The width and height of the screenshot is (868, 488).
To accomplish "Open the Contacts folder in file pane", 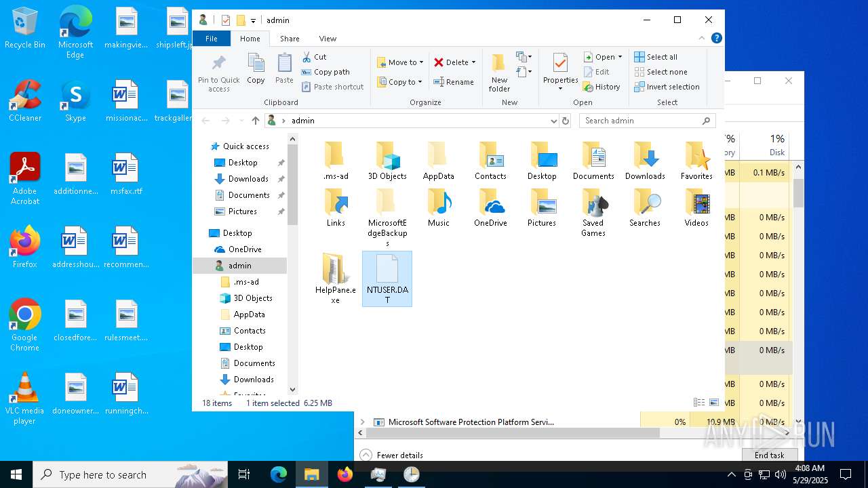I will (490, 161).
